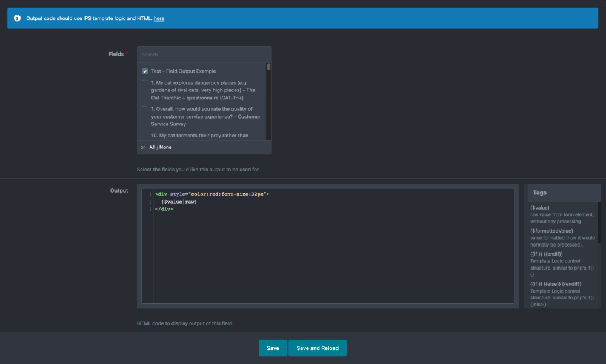Click the closing </div> line in editor

pos(164,209)
